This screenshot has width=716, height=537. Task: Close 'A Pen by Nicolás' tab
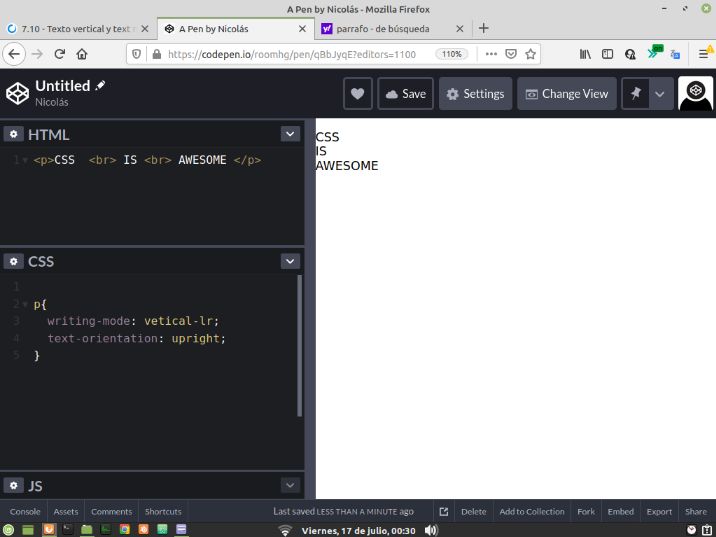[302, 29]
